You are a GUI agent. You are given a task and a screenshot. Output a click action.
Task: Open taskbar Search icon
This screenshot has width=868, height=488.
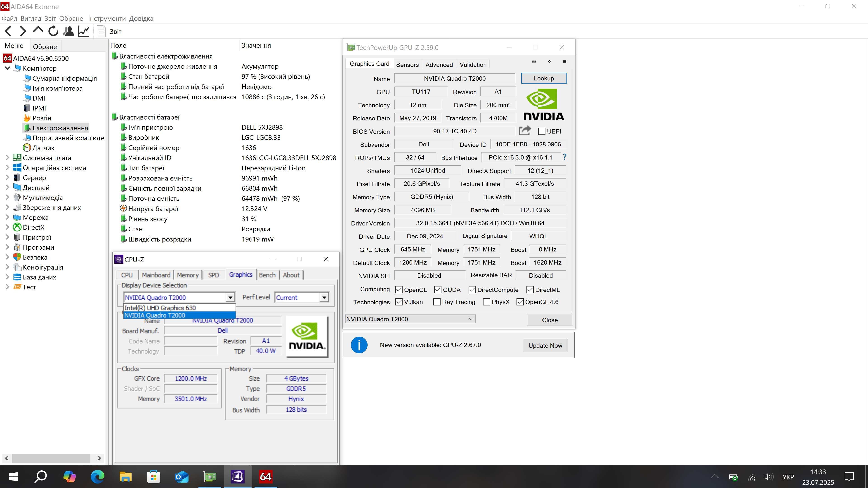click(x=41, y=476)
